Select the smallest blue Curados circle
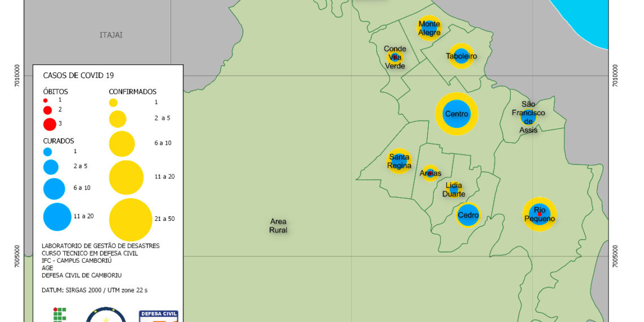The image size is (644, 322). pos(47,152)
